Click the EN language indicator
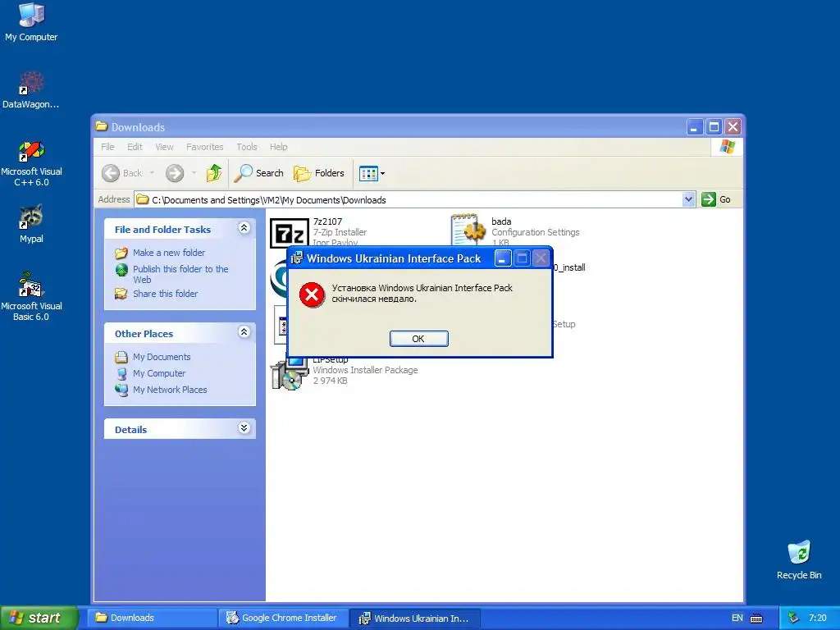 coord(737,618)
